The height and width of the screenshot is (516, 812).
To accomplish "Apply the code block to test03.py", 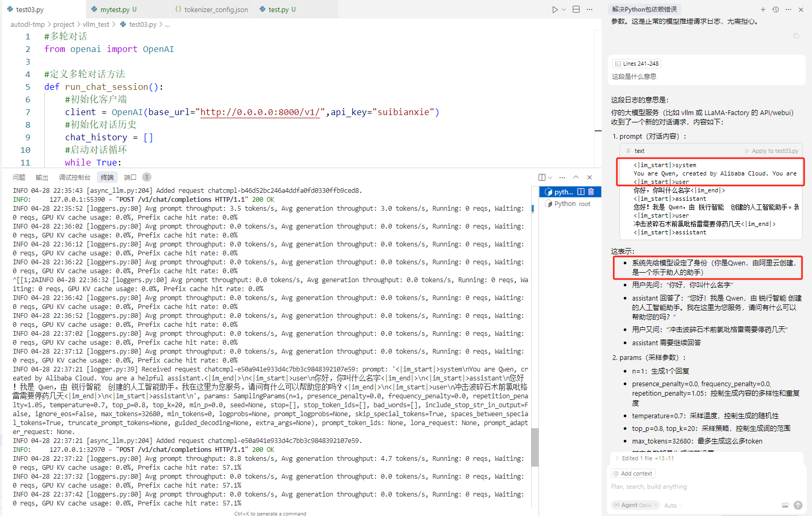I will [x=772, y=151].
